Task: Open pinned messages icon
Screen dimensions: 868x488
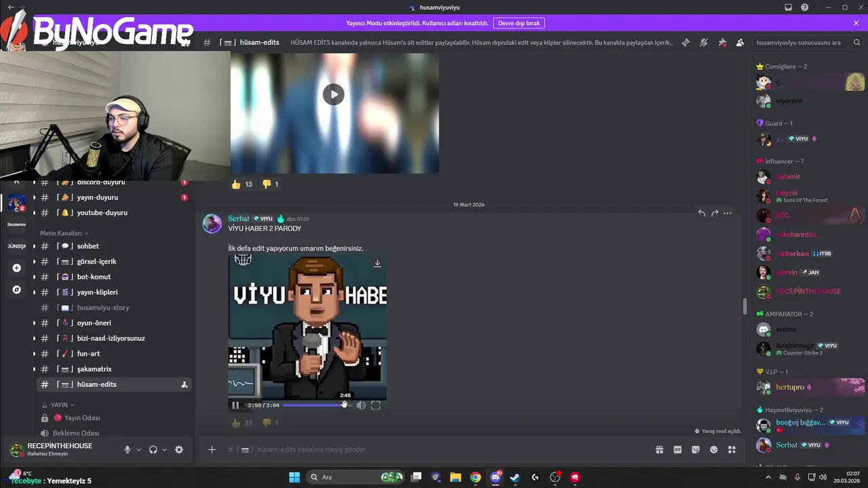Action: tap(722, 43)
